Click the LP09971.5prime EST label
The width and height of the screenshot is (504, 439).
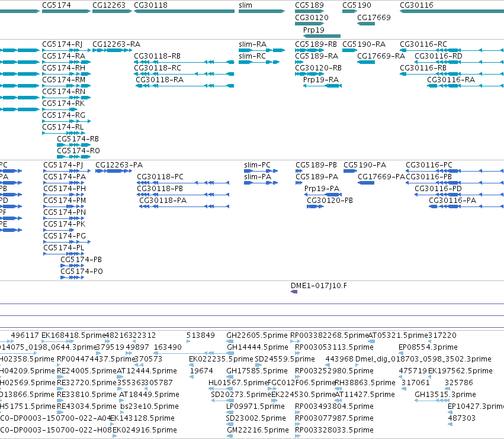(x=255, y=406)
